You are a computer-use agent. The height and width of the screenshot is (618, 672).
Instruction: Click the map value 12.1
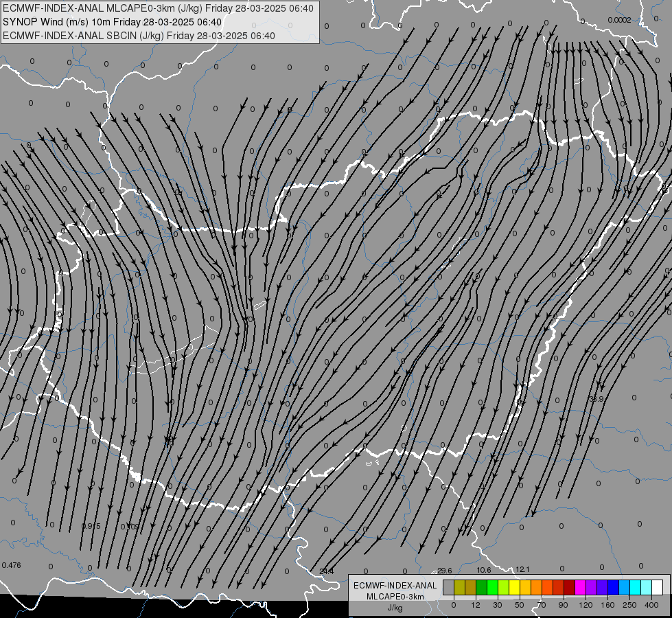(x=522, y=569)
